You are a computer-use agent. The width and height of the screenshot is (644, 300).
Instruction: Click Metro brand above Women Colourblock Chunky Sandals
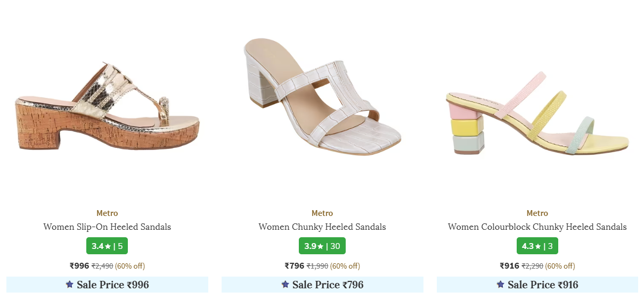(537, 213)
